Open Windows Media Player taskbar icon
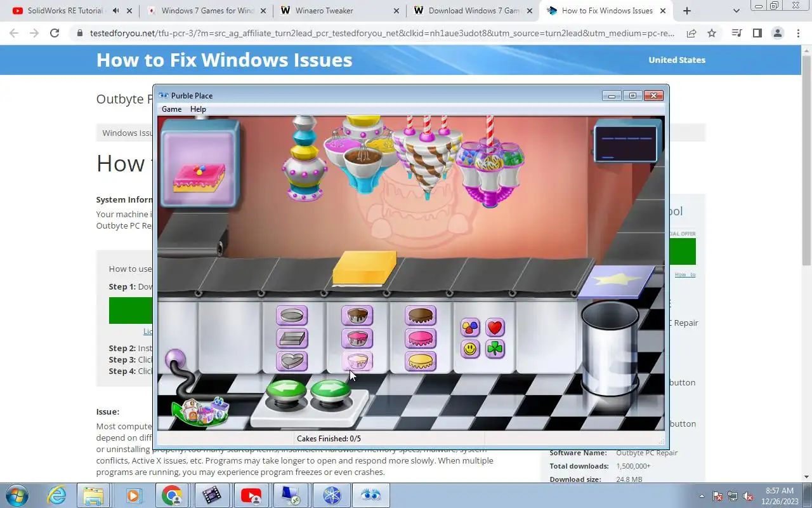 (x=133, y=495)
